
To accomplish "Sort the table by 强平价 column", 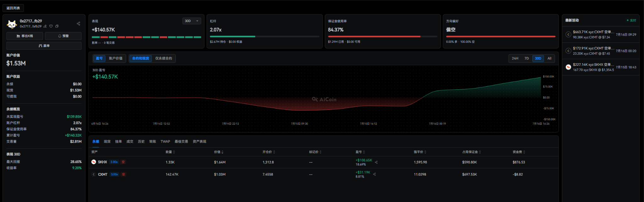I will coord(420,152).
